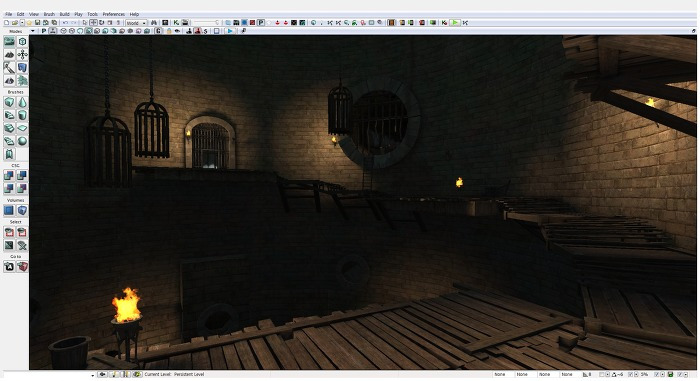
Task: Open the Edit menu
Action: tap(21, 14)
